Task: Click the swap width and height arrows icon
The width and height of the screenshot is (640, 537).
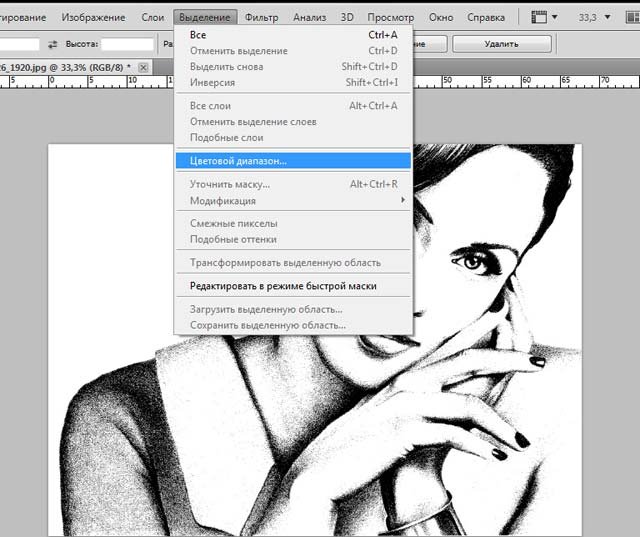Action: click(53, 45)
